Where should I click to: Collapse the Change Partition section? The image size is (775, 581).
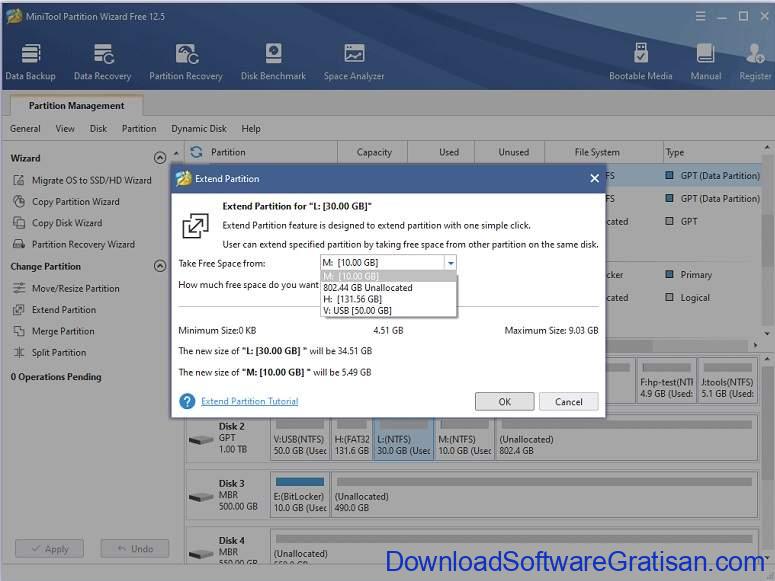point(159,267)
